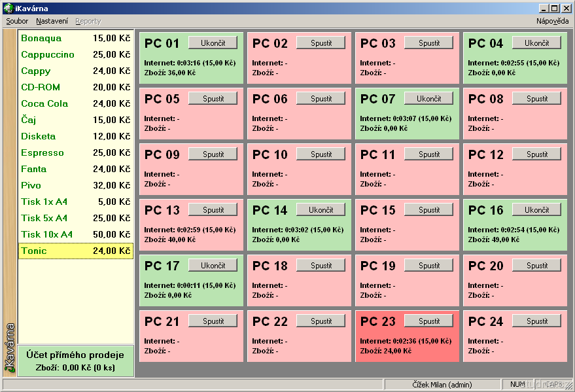The image size is (575, 392).
Task: Start PC 19 with Spustit
Action: click(429, 266)
